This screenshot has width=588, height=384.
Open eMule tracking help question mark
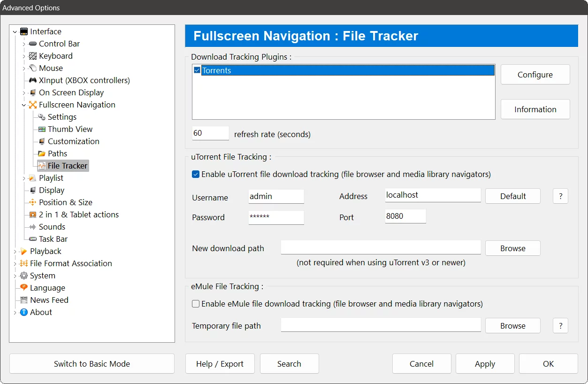point(560,326)
